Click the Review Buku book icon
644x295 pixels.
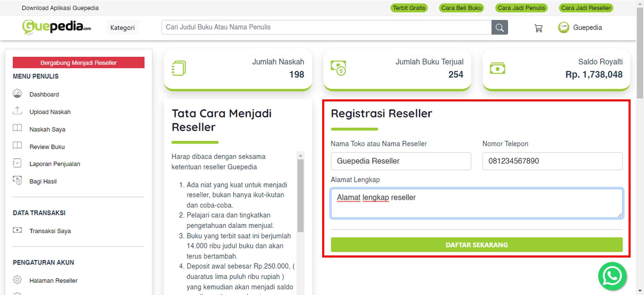pyautogui.click(x=17, y=145)
